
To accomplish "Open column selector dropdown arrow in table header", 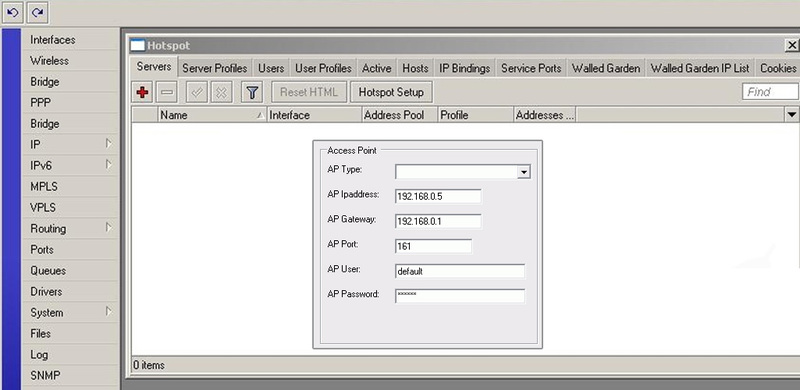I will coord(792,115).
